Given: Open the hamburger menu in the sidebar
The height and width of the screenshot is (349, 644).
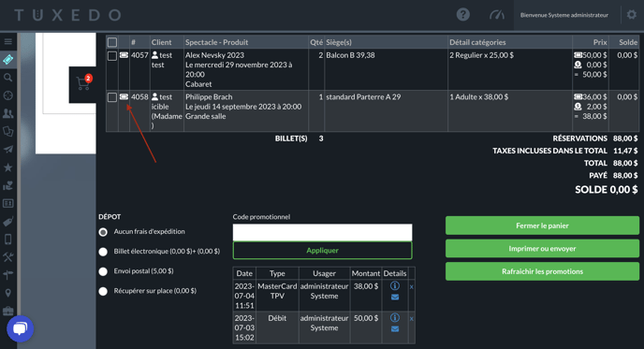Looking at the screenshot, I should [7, 41].
